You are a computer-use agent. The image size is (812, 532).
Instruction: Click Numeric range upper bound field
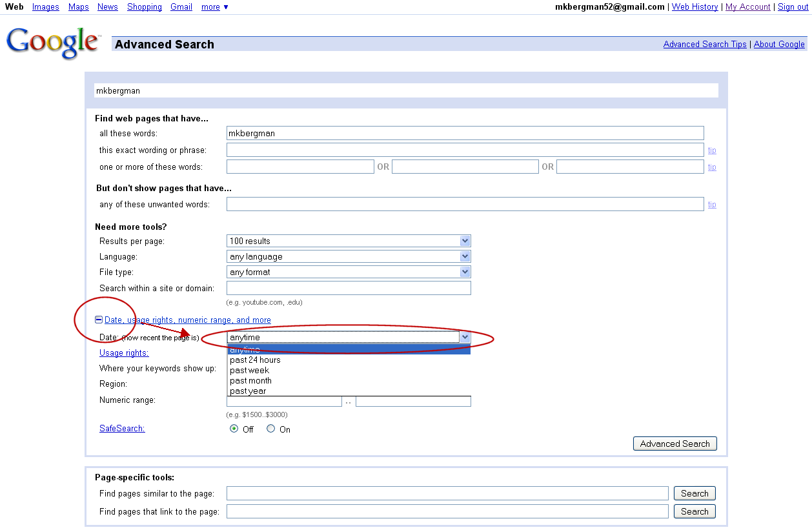pyautogui.click(x=413, y=401)
